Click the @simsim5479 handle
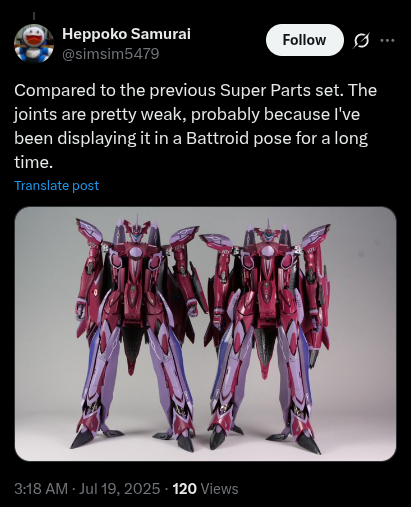Image resolution: width=411 pixels, height=507 pixels. pyautogui.click(x=111, y=54)
